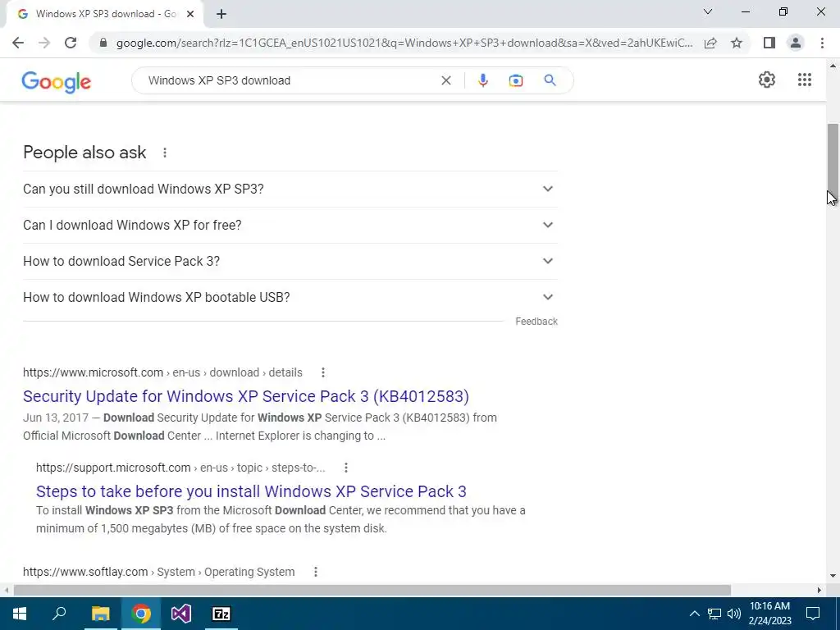The height and width of the screenshot is (630, 840).
Task: Open Google search settings gear
Action: click(767, 80)
